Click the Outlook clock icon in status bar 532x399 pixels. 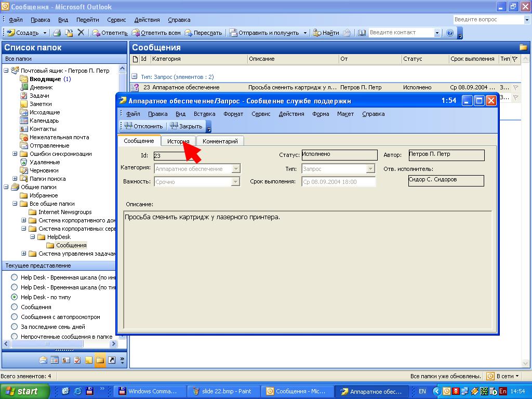click(490, 376)
